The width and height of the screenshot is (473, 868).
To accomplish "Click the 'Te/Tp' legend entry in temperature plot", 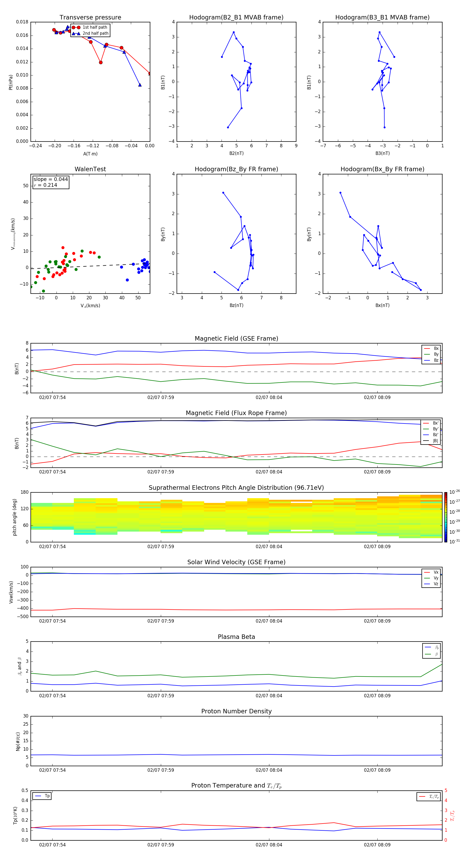I will 429,796.
